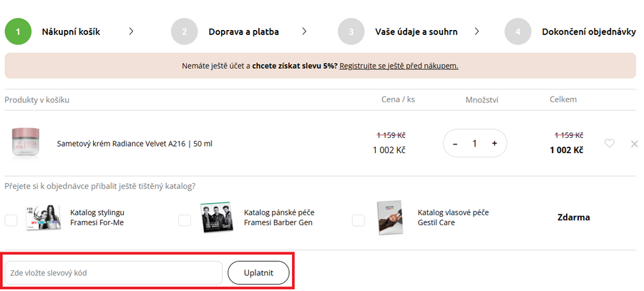Viewport: 644px width, 291px height.
Task: Click the Sametový krém Radiance Velvet product name
Action: [x=134, y=143]
